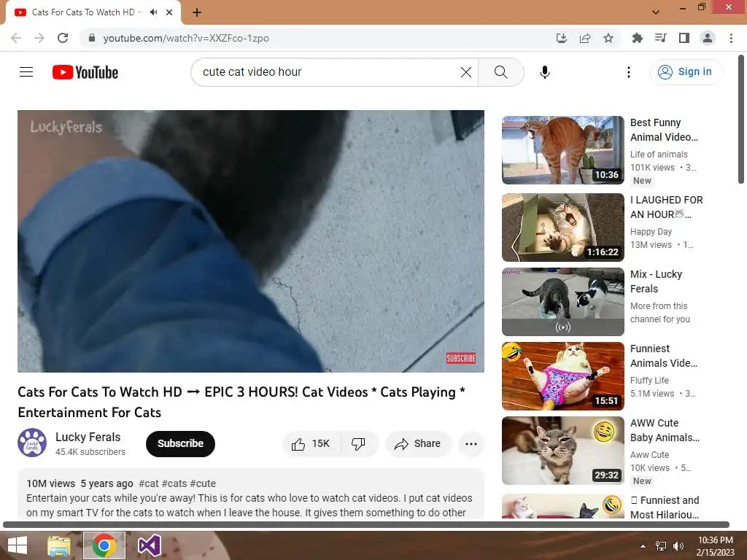Screen dimensions: 747x560
Task: Open the Funniest Animals Video thumbnail
Action: coord(562,376)
